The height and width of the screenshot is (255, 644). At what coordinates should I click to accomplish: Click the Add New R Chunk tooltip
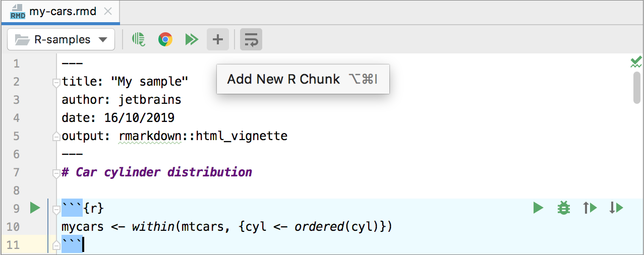coord(303,79)
